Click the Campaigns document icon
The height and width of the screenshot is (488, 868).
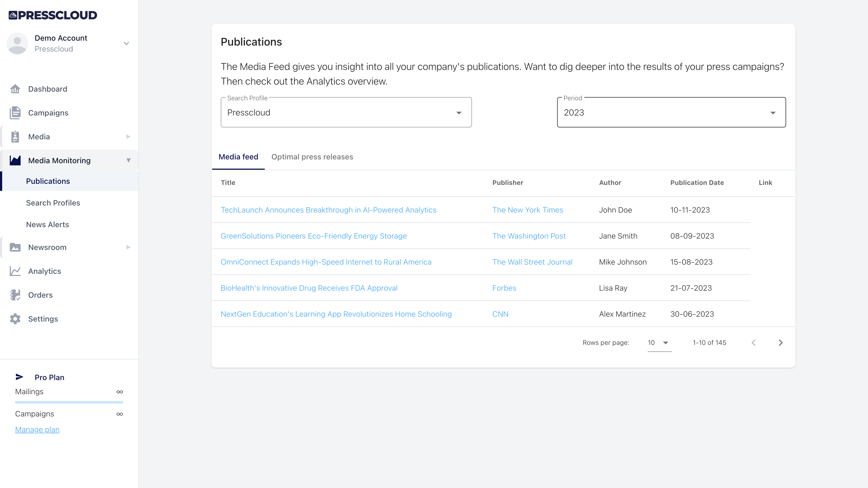pos(15,113)
